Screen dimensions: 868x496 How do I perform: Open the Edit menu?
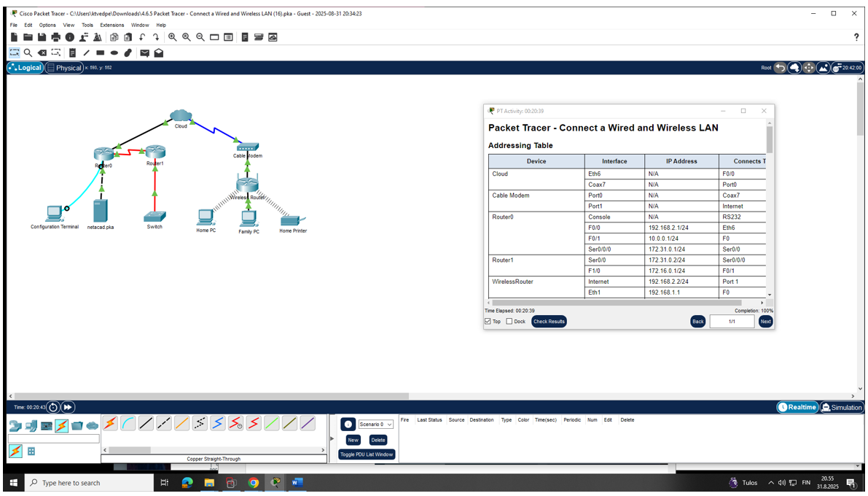(28, 25)
